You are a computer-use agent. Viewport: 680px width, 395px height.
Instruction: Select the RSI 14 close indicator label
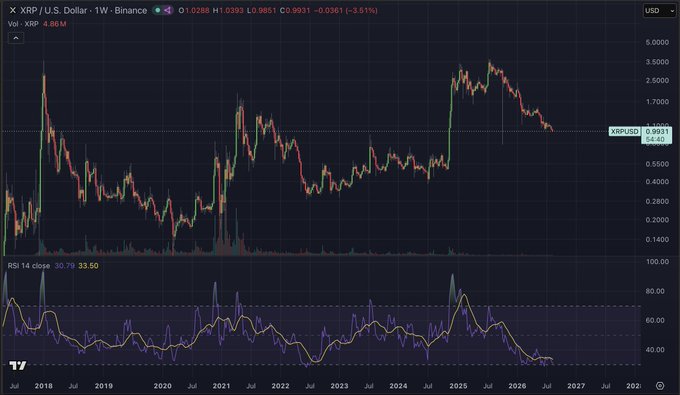click(29, 265)
